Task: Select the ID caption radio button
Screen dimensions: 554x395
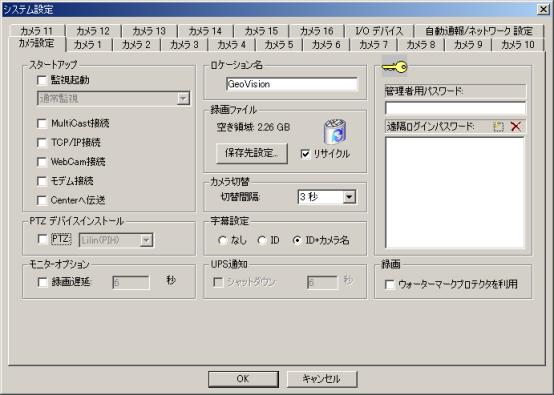Action: click(x=262, y=241)
